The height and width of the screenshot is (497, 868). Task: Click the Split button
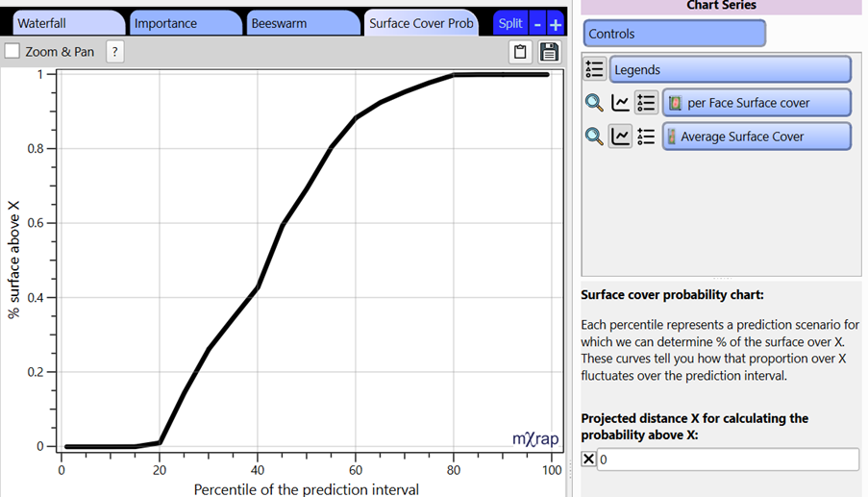[x=510, y=23]
